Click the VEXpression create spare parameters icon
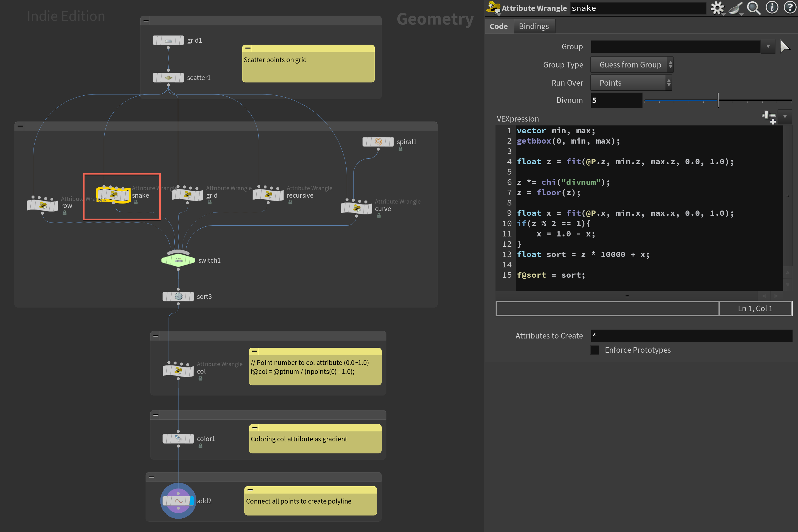Viewport: 798px width, 532px height. tap(769, 117)
